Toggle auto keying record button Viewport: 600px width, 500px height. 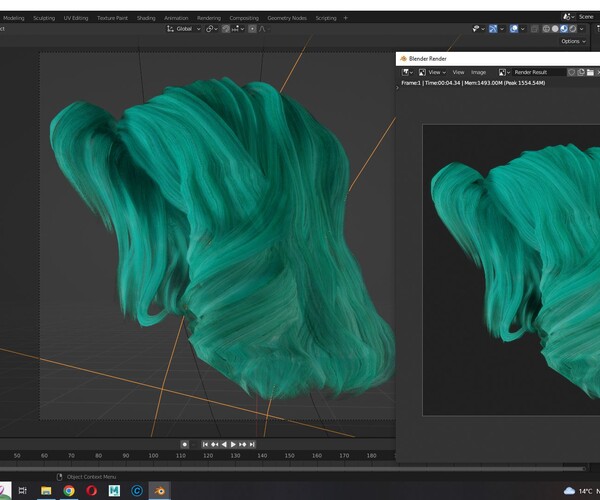coord(185,444)
